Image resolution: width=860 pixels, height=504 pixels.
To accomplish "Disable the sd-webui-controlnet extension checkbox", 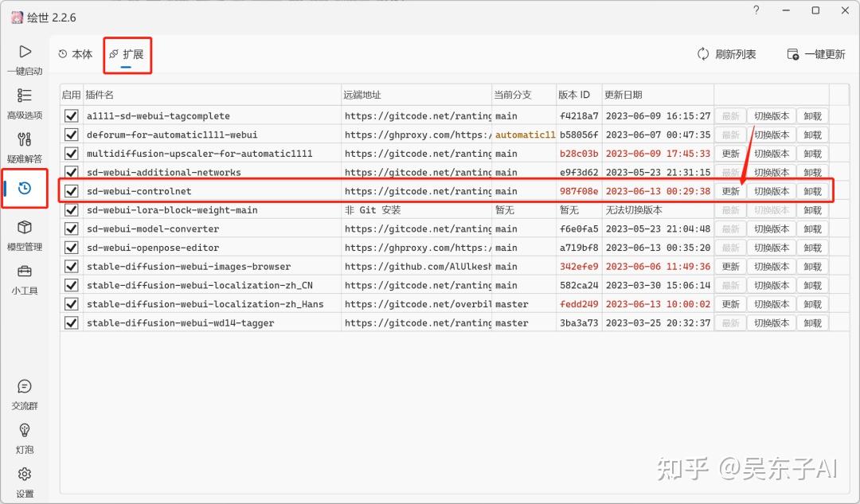I will (71, 191).
